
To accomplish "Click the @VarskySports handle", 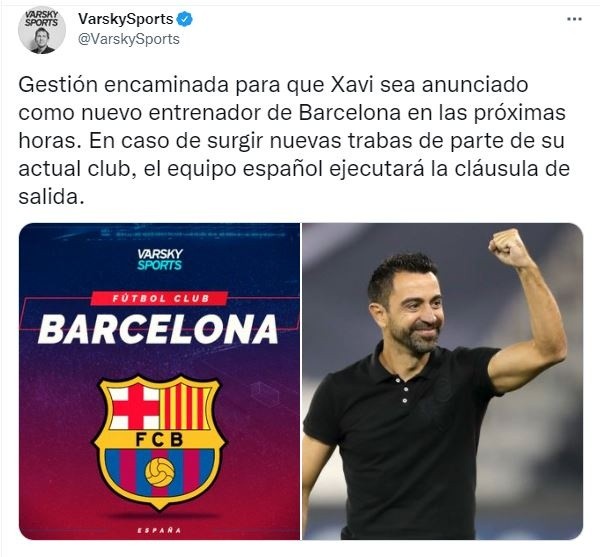I will point(129,39).
